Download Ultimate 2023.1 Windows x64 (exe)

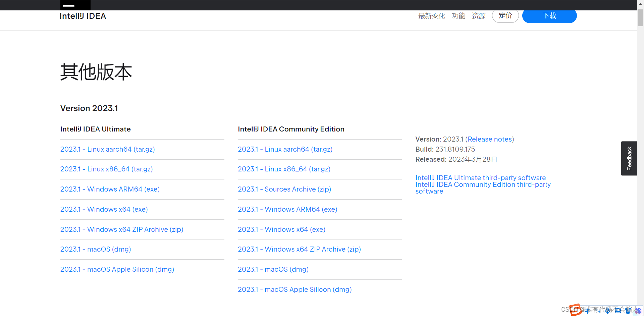pos(104,209)
